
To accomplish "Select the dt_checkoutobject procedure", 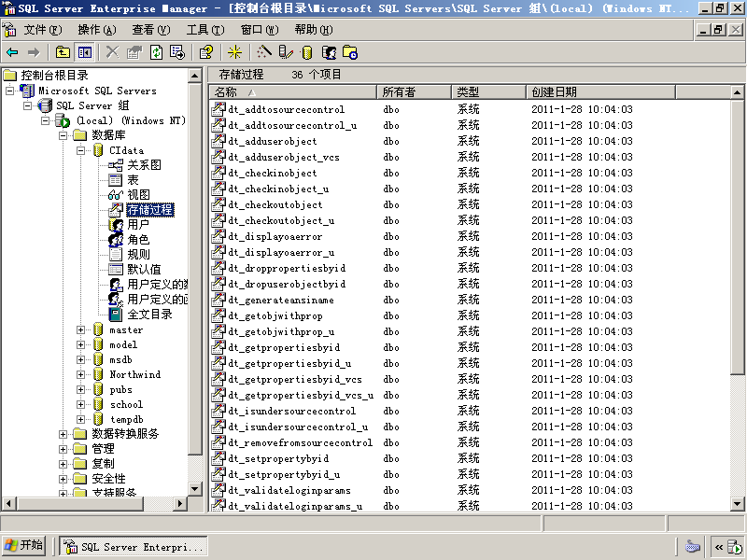I will 275,204.
